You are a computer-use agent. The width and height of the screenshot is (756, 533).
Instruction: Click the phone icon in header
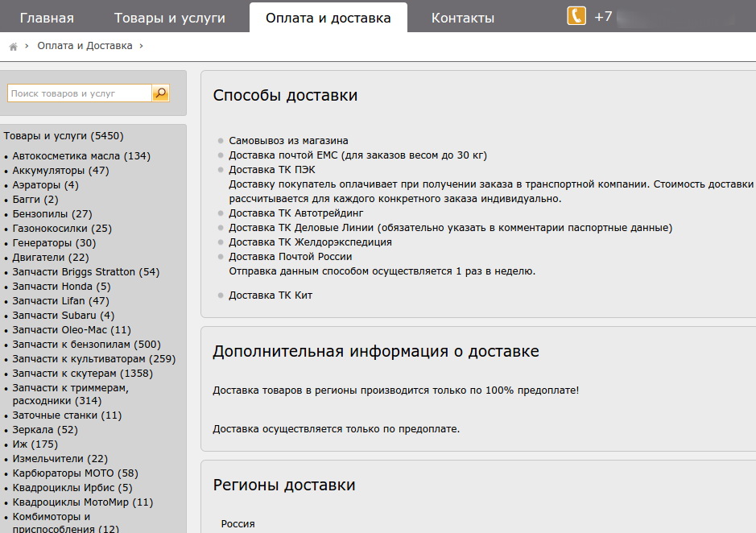(x=576, y=16)
